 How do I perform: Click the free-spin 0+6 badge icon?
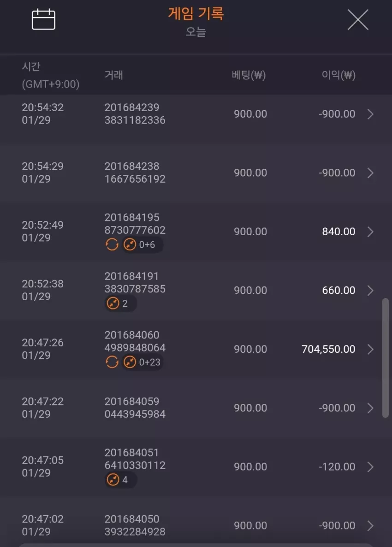(143, 244)
